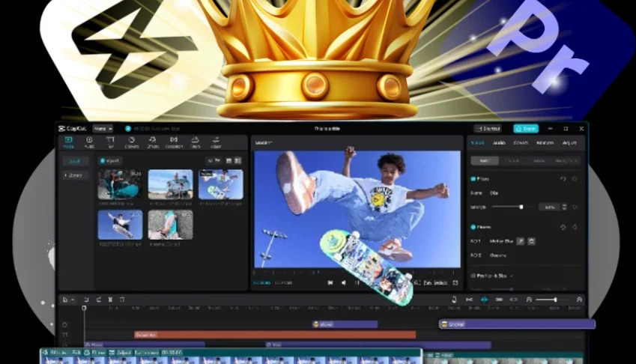636x364 pixels.
Task: Toggle the Filters checkbox in the right panel
Action: pos(473,179)
